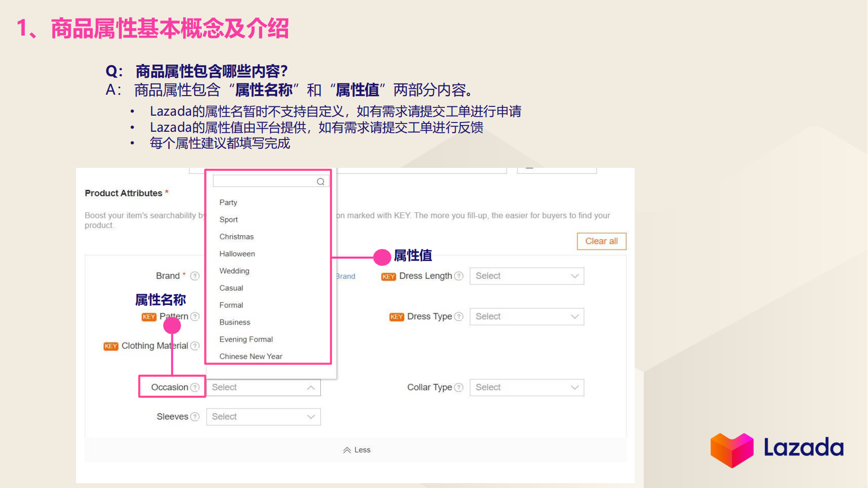Image resolution: width=868 pixels, height=488 pixels.
Task: Click the KEY badge beside Dress Length
Action: click(389, 276)
